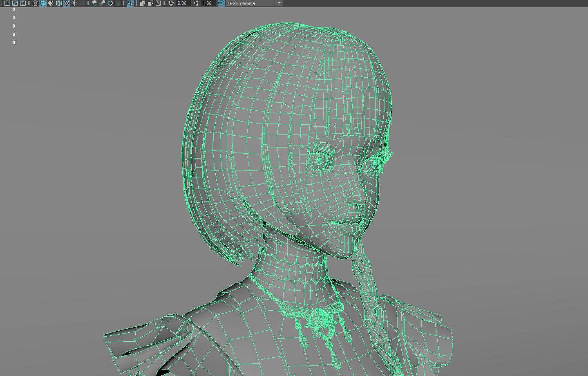Toggle Wireframe on Shaded icon
Screen dimensions: 588x376
[59, 3]
